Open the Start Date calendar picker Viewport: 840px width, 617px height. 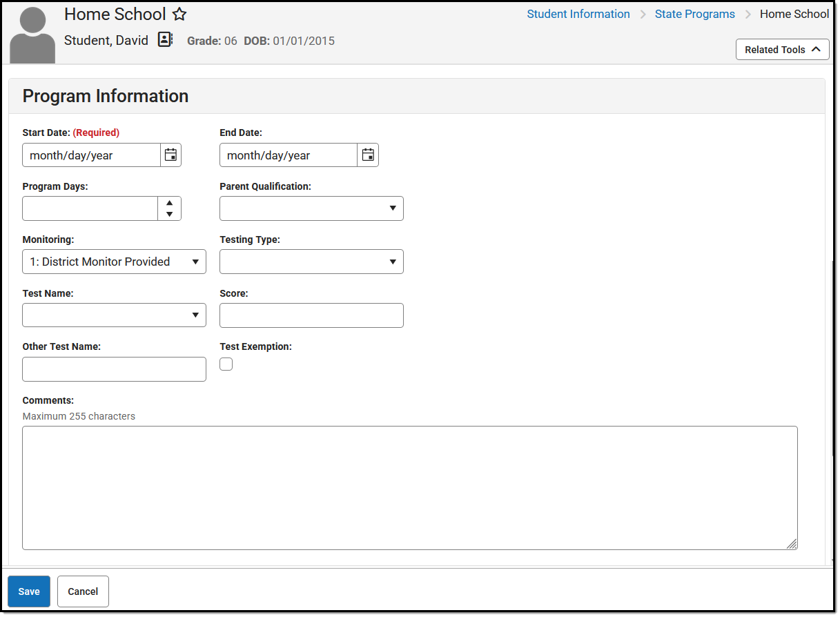(x=170, y=155)
